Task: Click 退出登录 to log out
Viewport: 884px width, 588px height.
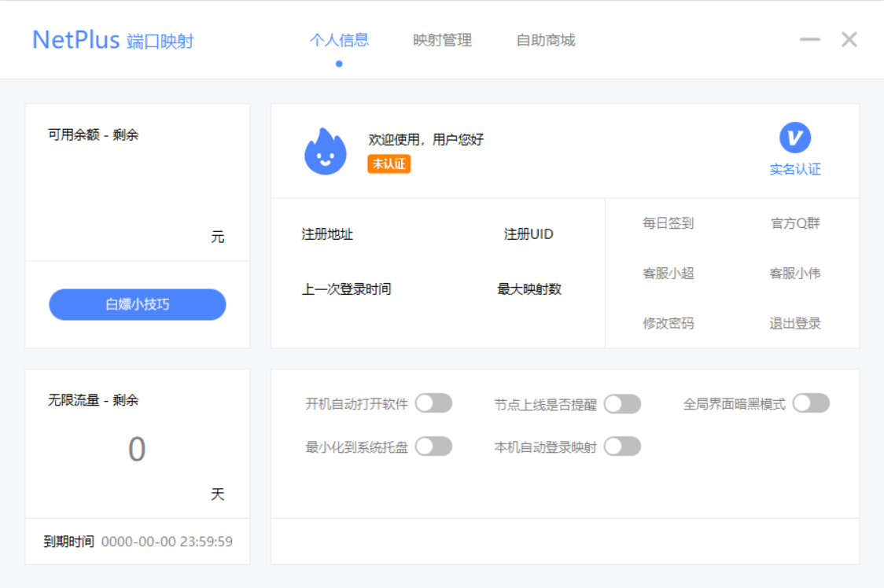Action: [x=794, y=323]
